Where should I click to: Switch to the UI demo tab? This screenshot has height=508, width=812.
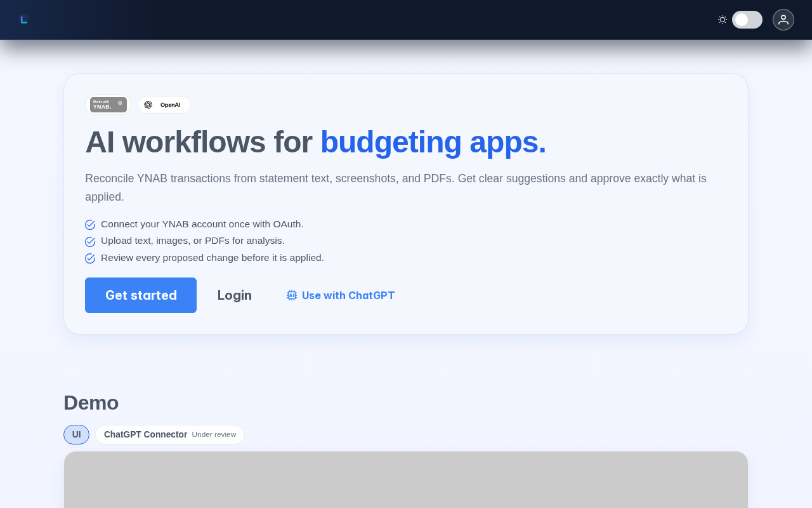[77, 435]
